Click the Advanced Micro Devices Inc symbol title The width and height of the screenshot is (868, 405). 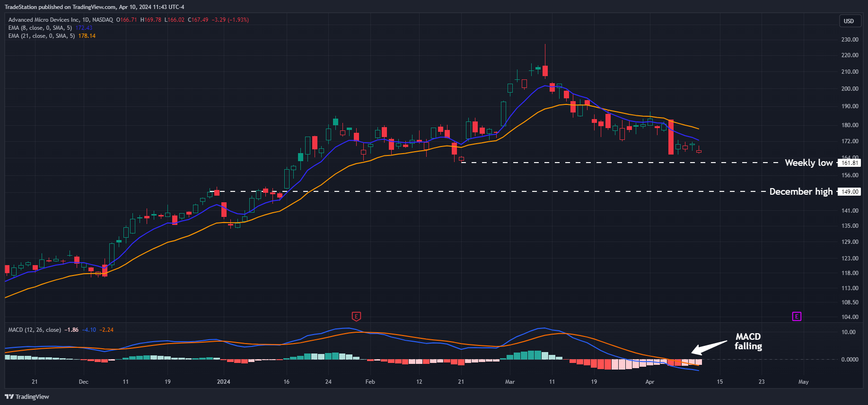(x=44, y=20)
